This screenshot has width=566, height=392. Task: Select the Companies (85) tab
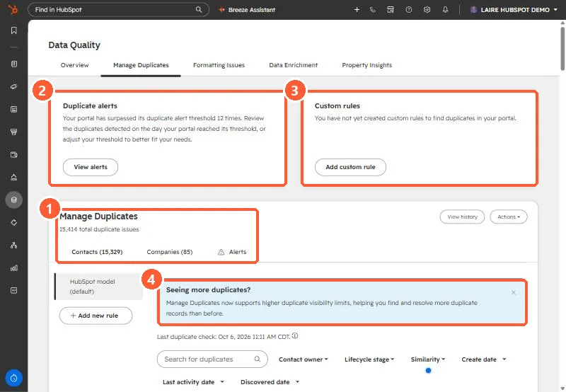point(170,252)
